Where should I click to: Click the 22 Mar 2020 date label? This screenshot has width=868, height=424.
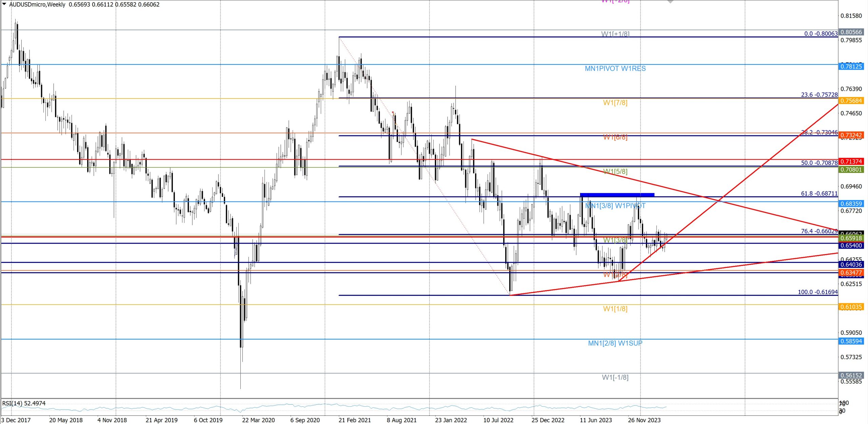(x=258, y=420)
